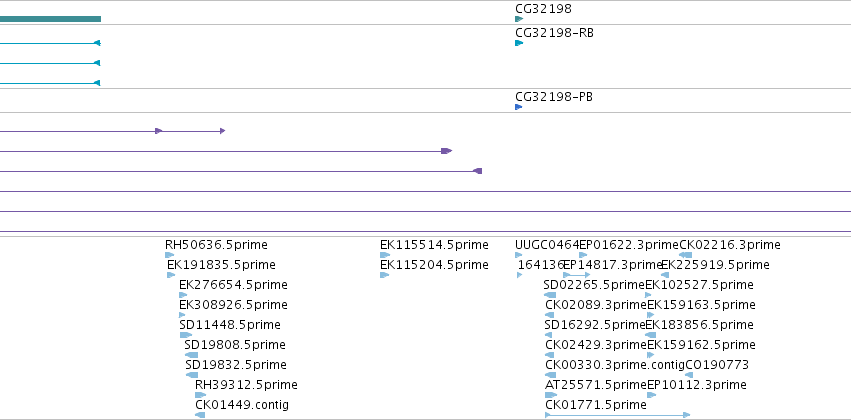
Task: Click the spliced glyph under EP14817.3prime
Action: tap(576, 275)
